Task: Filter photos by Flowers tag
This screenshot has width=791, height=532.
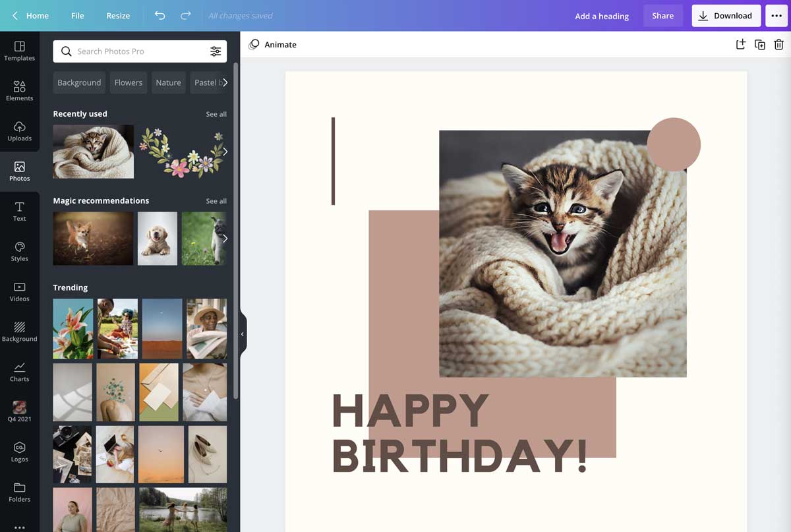Action: (128, 82)
